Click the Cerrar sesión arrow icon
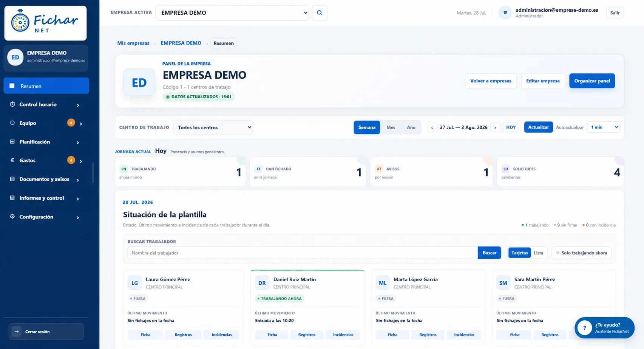 click(x=17, y=332)
